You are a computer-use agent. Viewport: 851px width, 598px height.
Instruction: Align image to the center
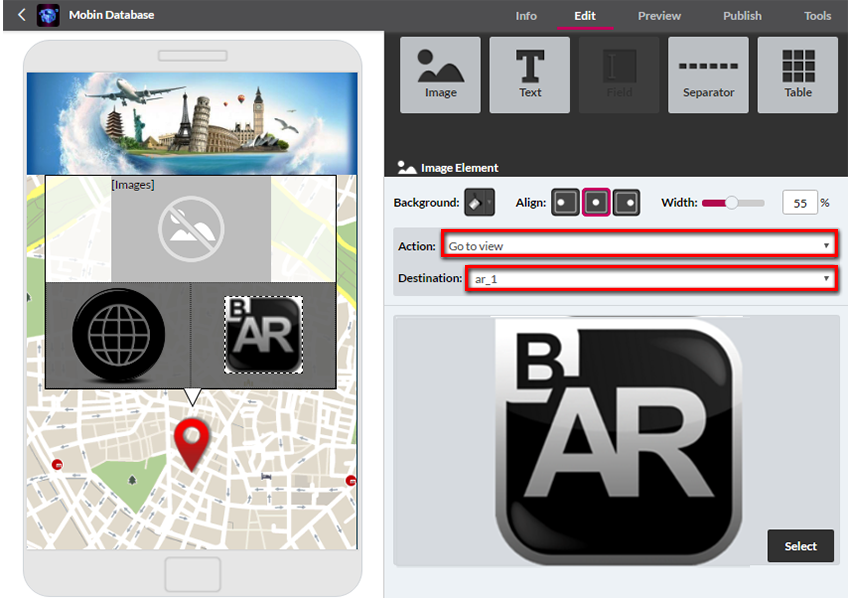tap(596, 202)
